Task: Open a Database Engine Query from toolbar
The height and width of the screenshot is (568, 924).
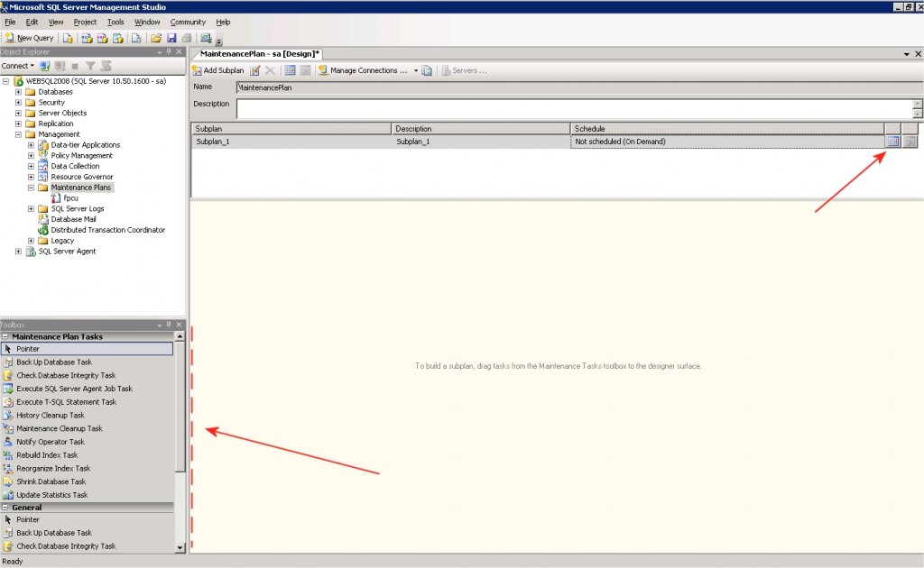Action: click(68, 38)
